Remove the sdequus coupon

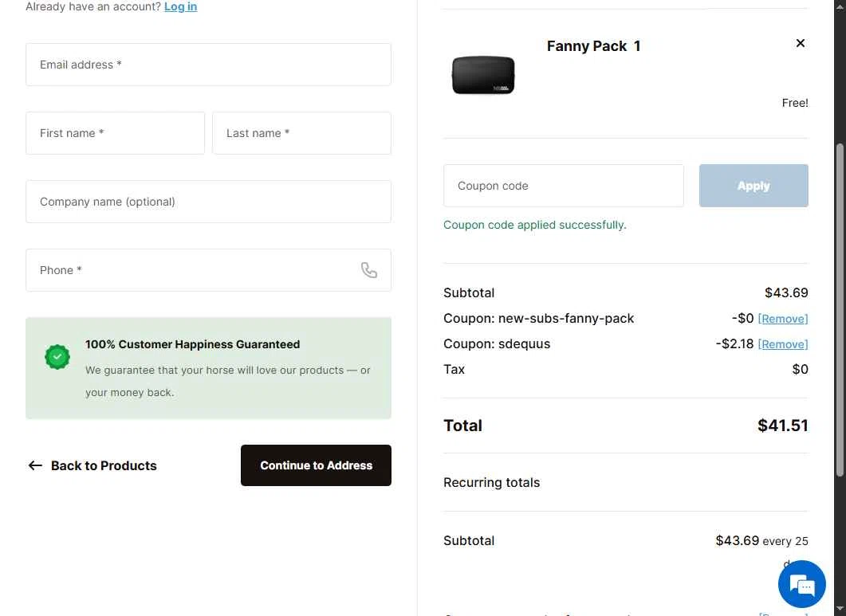point(783,344)
